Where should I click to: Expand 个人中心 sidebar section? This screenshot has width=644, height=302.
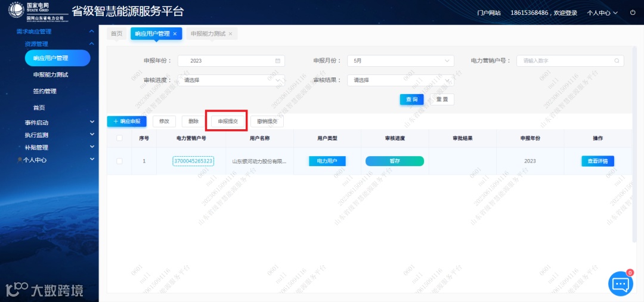click(x=92, y=160)
